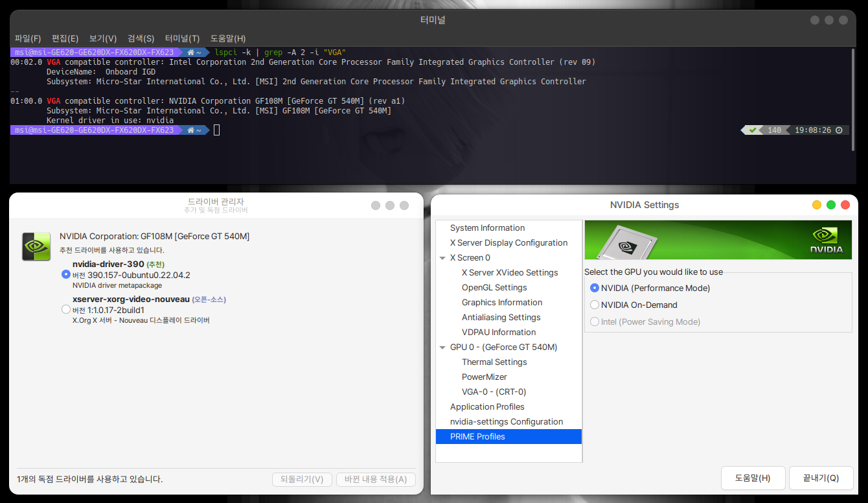Click the NVIDIA logo banner

click(x=718, y=240)
